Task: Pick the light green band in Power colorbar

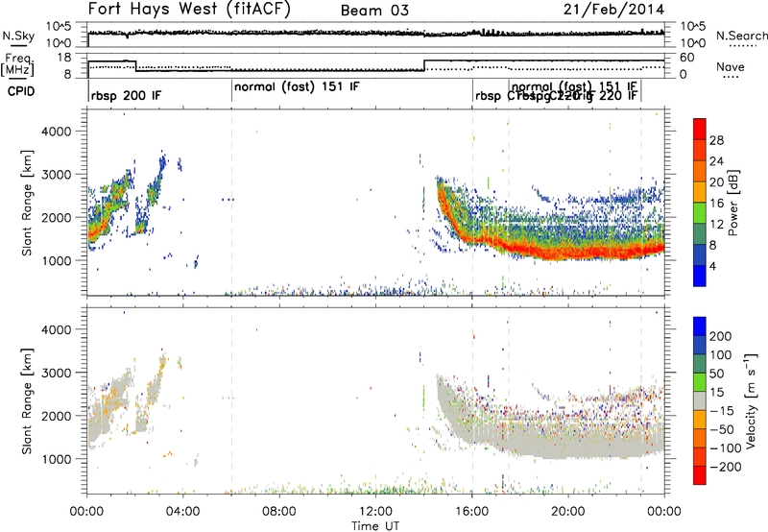Action: (700, 213)
